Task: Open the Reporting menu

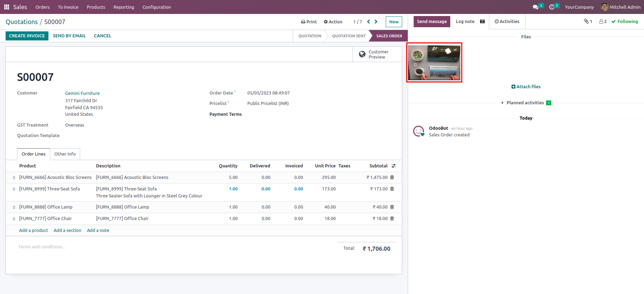Action: [124, 7]
